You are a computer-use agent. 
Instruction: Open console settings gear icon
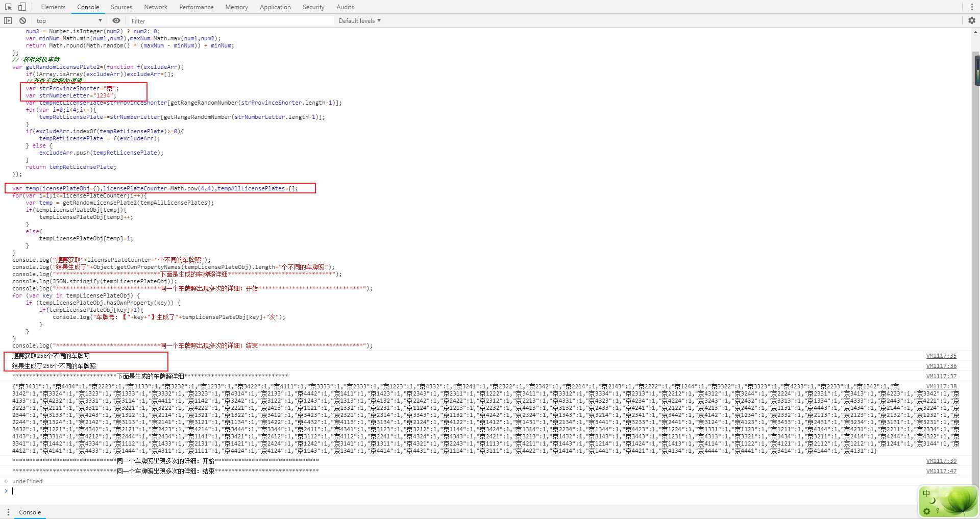tap(971, 20)
